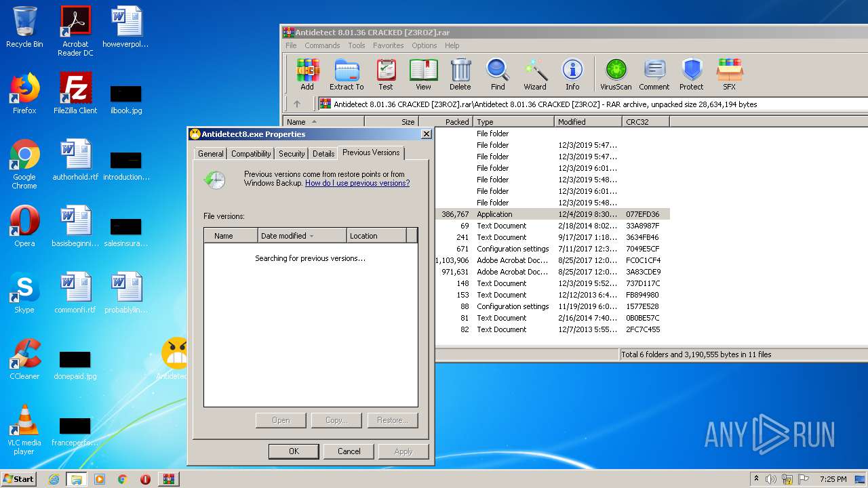Close the Antidetect8.exe Properties dialog
868x488 pixels.
(x=426, y=134)
